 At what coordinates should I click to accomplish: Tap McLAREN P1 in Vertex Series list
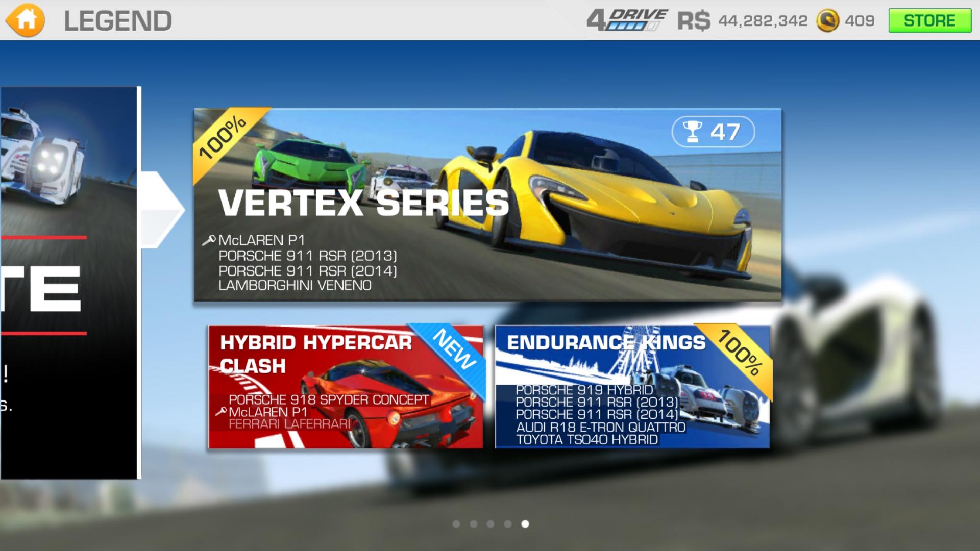tap(262, 240)
